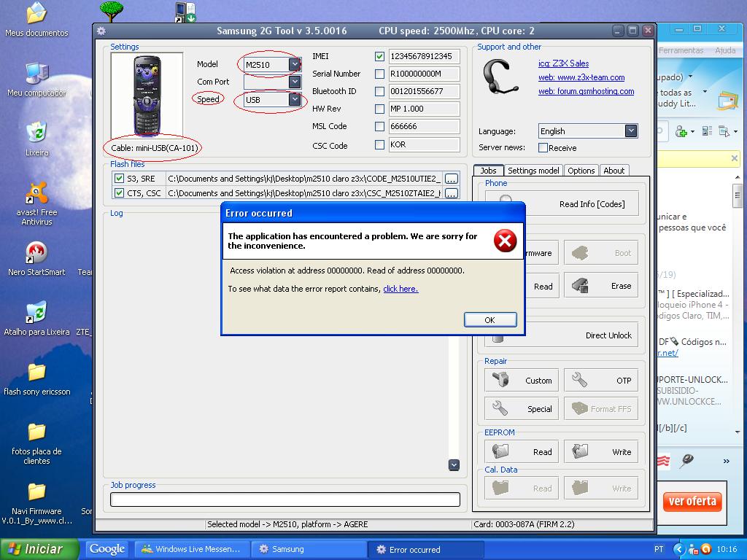Enable the Bluetooth ID checkbox

pyautogui.click(x=379, y=91)
